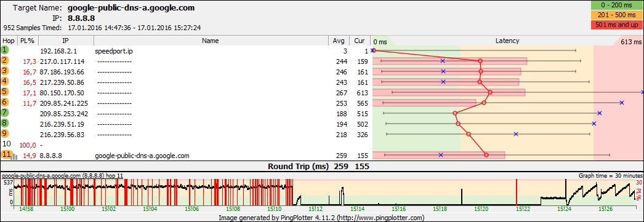The width and height of the screenshot is (644, 222).
Task: Click the timeline graph at 15:12
Action: [315, 192]
